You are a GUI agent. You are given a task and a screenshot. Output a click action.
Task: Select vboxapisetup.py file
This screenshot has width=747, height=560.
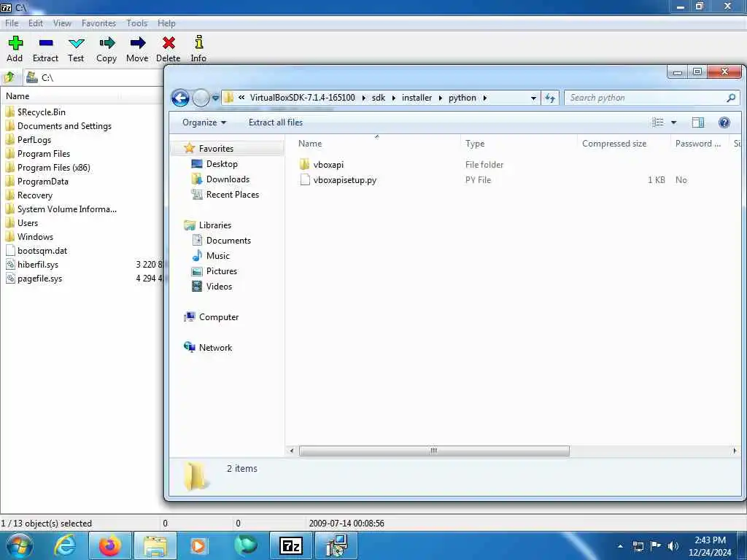pyautogui.click(x=344, y=180)
